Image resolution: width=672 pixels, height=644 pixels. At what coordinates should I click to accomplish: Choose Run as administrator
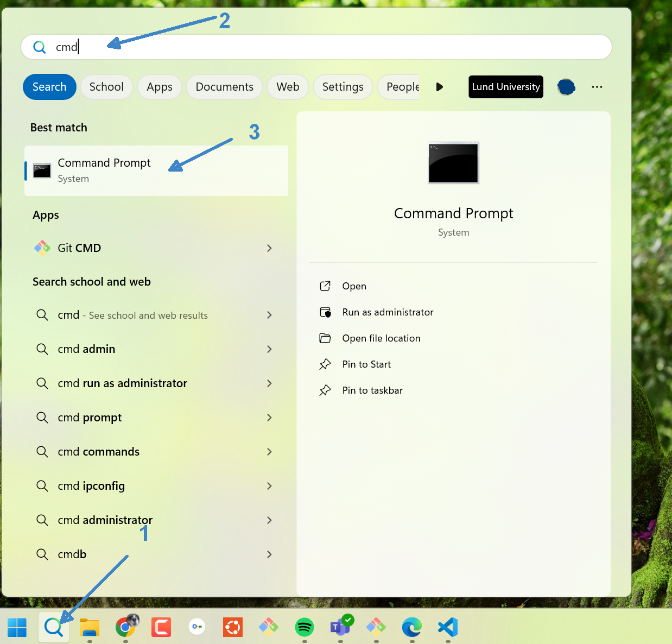click(x=388, y=312)
